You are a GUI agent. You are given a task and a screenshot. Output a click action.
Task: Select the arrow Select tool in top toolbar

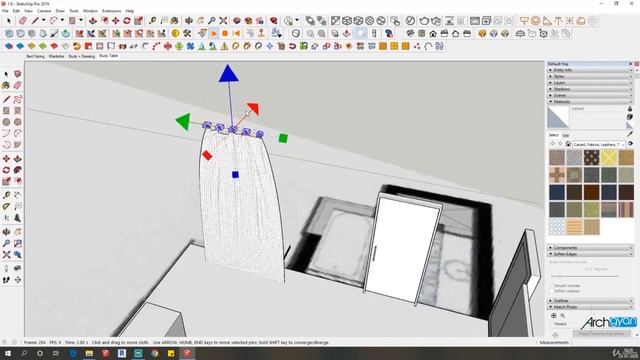click(9, 21)
